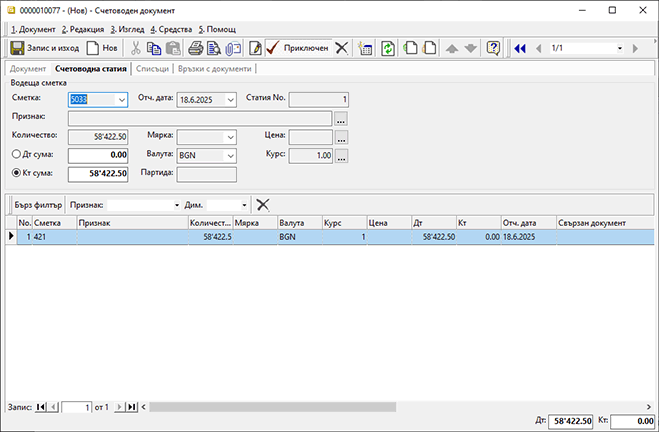Click the edit document pencil icon
Viewport: 659px width, 432px height.
(255, 48)
